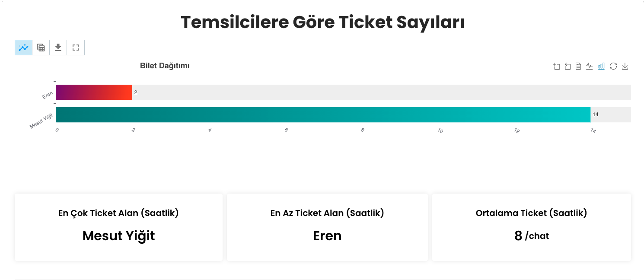Image resolution: width=644 pixels, height=280 pixels.
Task: Click the Mesut Yiğit axis label
Action: (41, 121)
